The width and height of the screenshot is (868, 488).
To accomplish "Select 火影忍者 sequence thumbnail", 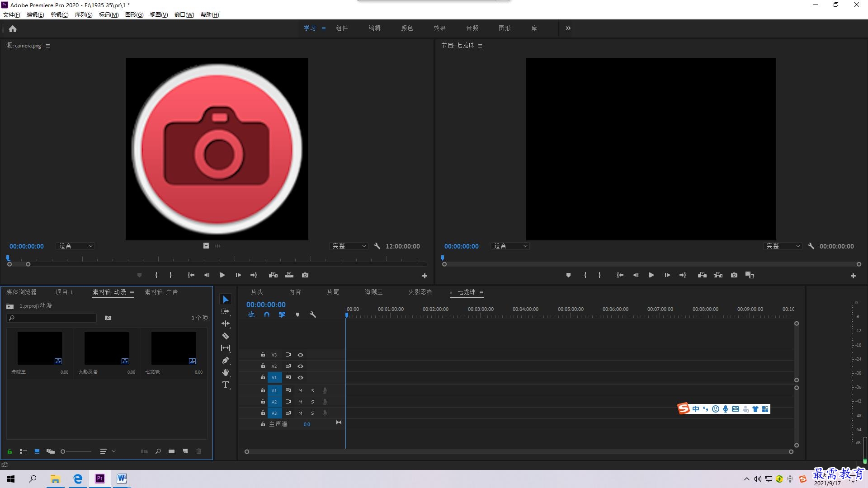I will point(107,348).
